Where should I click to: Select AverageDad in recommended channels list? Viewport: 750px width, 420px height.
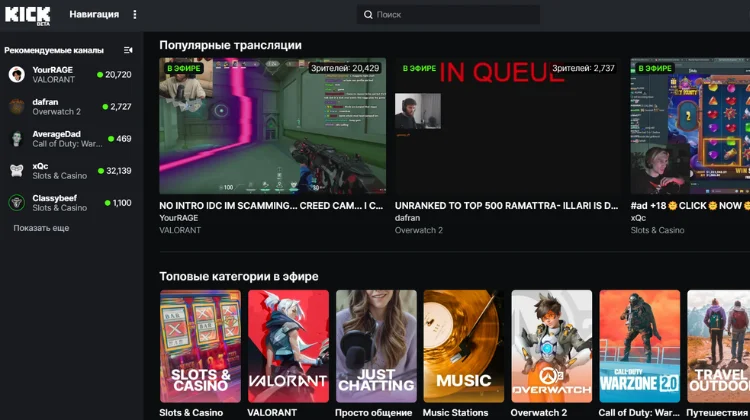[70, 139]
